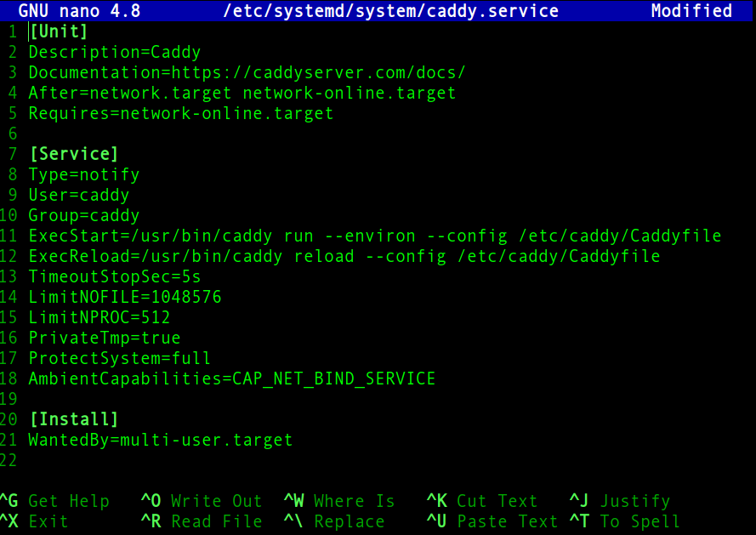
Task: Click the ProtectSystem=full line
Action: coord(120,358)
